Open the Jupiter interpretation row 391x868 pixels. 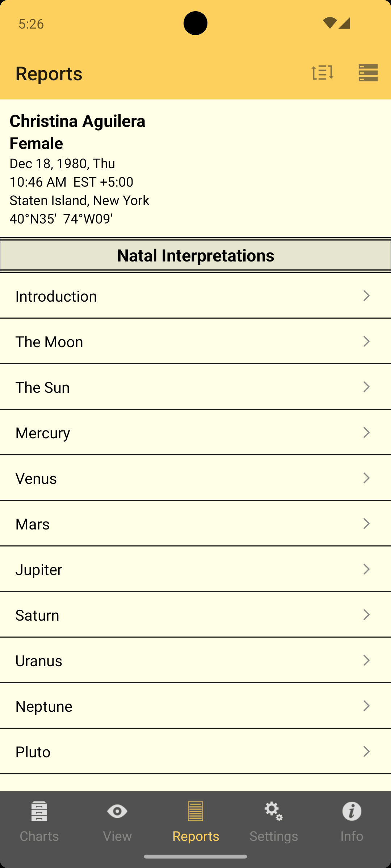tap(195, 569)
